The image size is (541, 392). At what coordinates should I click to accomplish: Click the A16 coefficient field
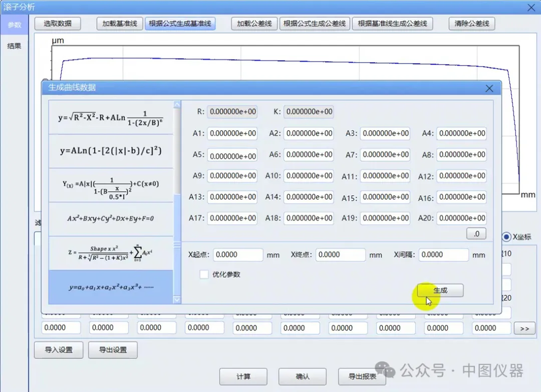coord(462,197)
